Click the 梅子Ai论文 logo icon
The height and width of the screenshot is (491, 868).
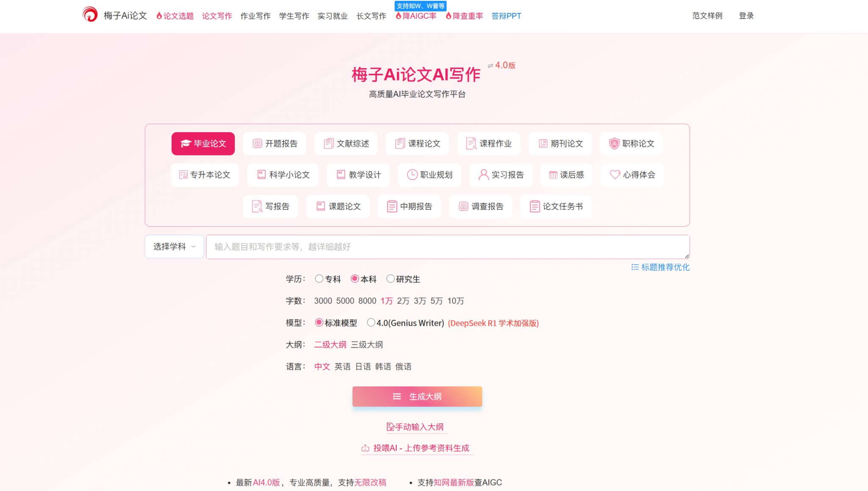[x=90, y=15]
